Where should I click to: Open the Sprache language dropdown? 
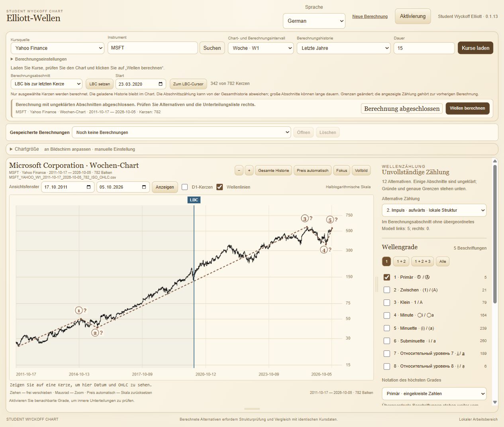[x=314, y=21]
